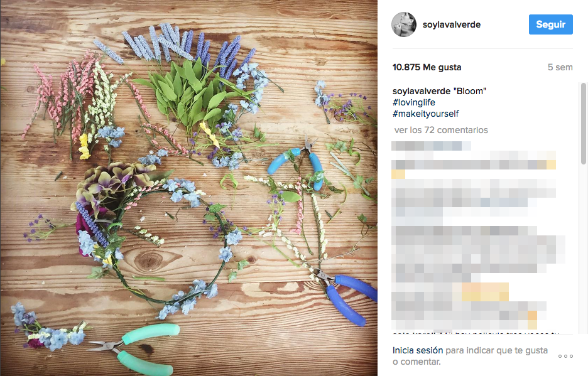The height and width of the screenshot is (376, 588).
Task: Open soylavalverde username in the header
Action: tap(452, 24)
